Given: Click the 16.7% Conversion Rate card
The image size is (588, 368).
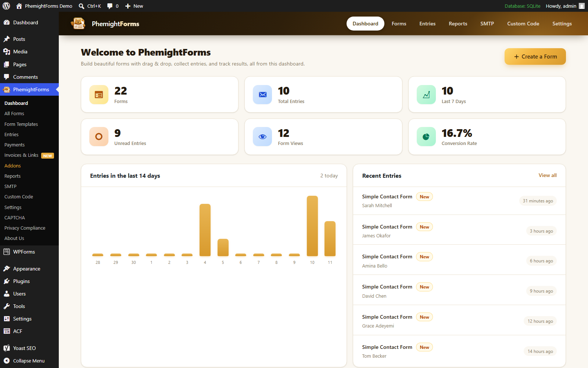Looking at the screenshot, I should click(487, 137).
